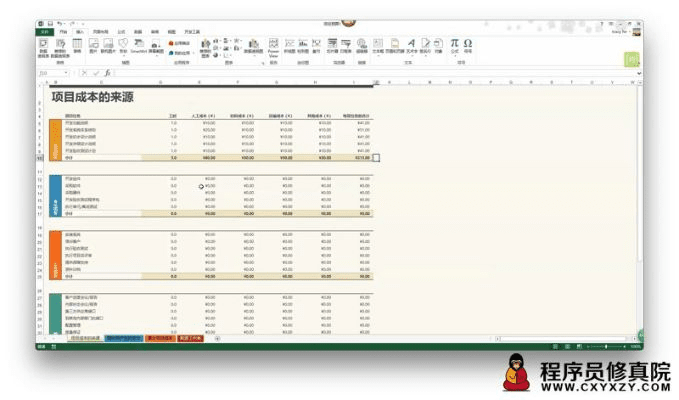The width and height of the screenshot is (679, 400).
Task: Click the Insert Function fx button
Action: pos(106,73)
